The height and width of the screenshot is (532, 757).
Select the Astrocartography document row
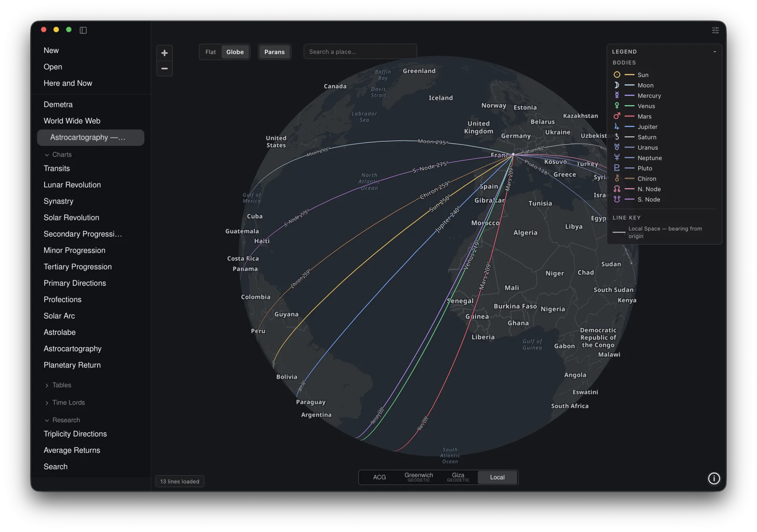pyautogui.click(x=90, y=138)
